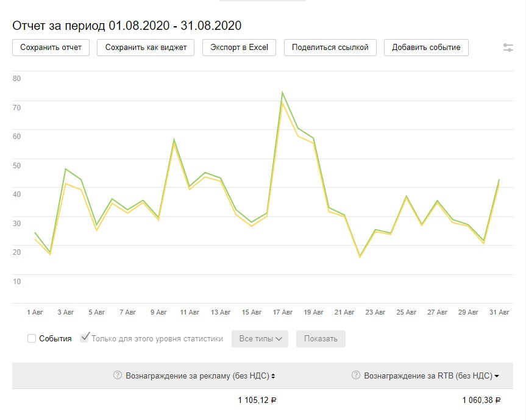Click '31 Авг' date label on axis

499,312
